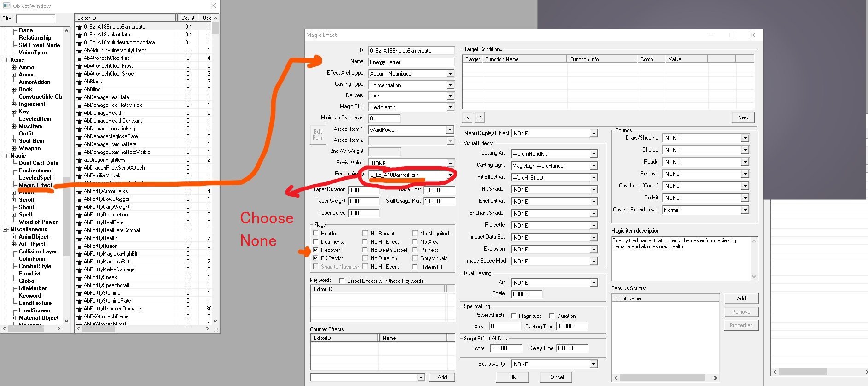Expand the Armor node in object tree
Image resolution: width=868 pixels, height=386 pixels.
(13, 75)
